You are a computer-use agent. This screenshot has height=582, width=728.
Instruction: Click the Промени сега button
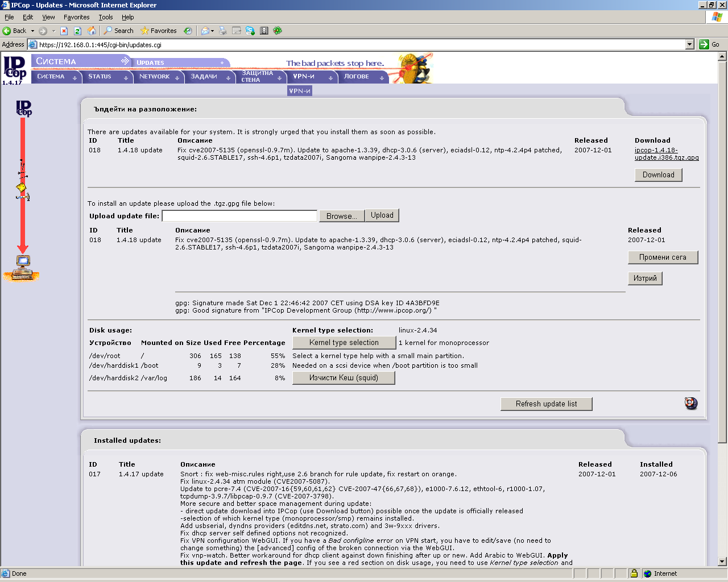(663, 257)
